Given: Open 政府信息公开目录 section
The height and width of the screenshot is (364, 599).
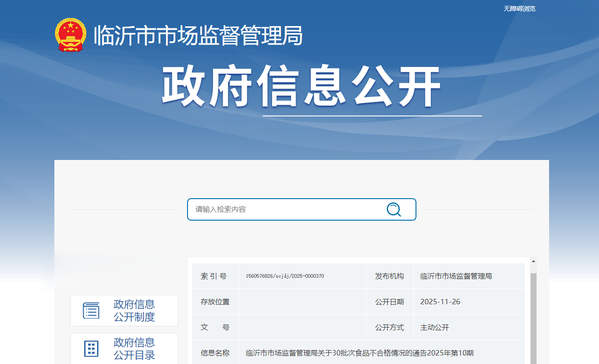Looking at the screenshot, I should point(124,349).
